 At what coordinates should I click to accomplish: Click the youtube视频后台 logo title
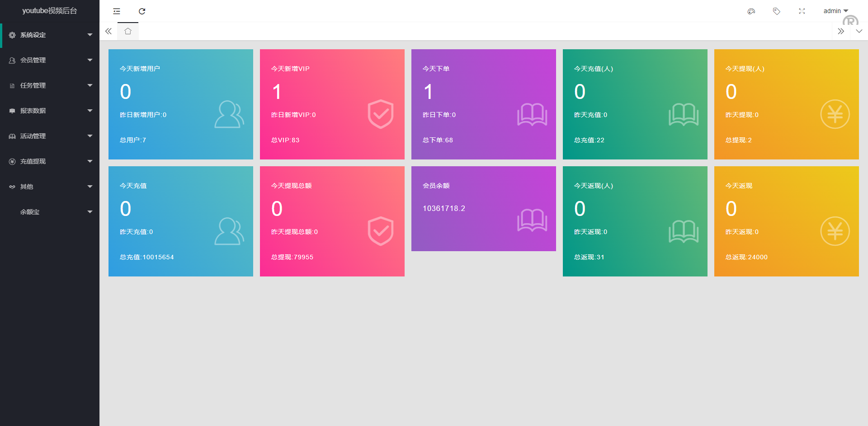pos(50,11)
